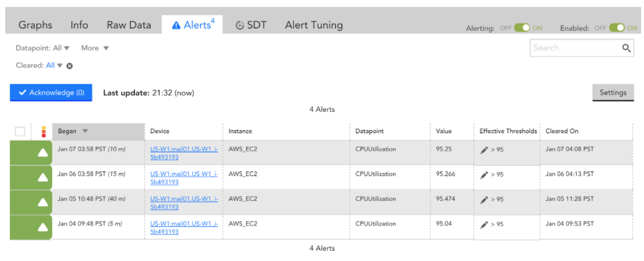This screenshot has width=644, height=261.
Task: Edit threshold pencil for 95.474 alert
Action: [484, 200]
